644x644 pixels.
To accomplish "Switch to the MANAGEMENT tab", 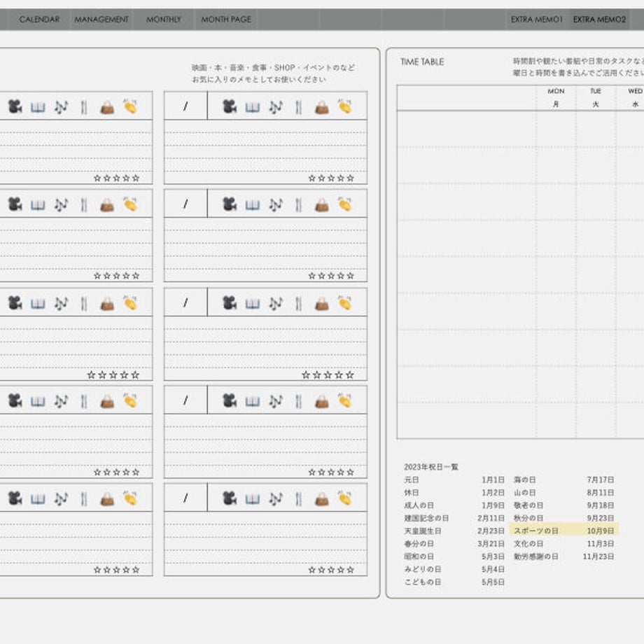I will [x=101, y=20].
